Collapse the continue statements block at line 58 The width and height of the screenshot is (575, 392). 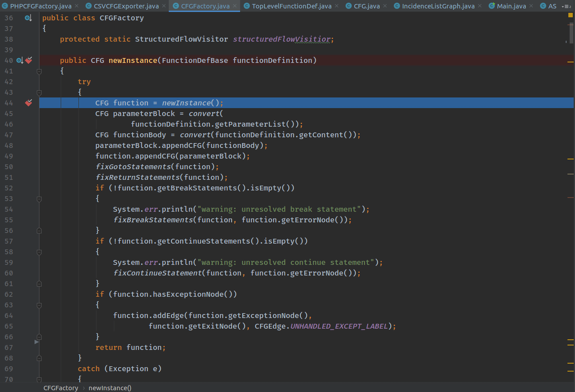point(39,252)
